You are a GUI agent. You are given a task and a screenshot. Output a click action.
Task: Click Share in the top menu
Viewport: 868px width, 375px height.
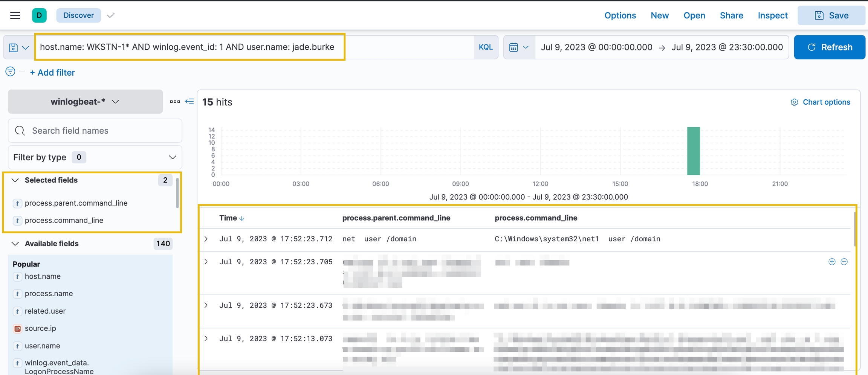click(731, 15)
